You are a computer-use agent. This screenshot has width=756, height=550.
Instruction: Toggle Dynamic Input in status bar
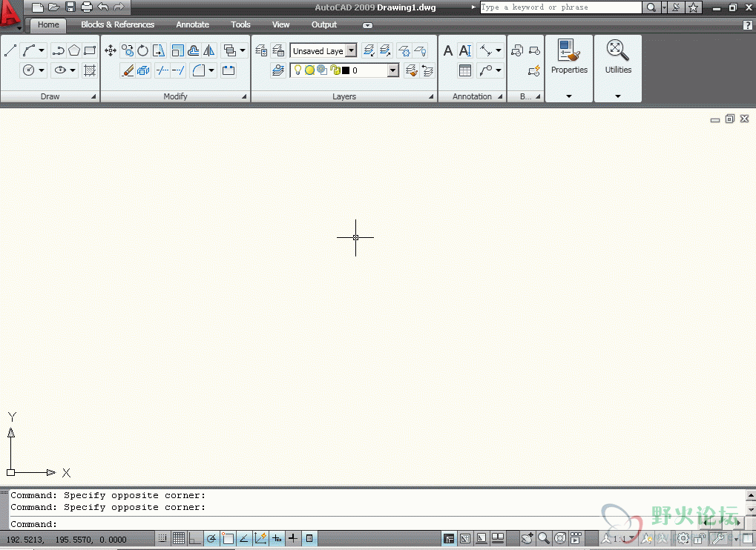tap(277, 538)
